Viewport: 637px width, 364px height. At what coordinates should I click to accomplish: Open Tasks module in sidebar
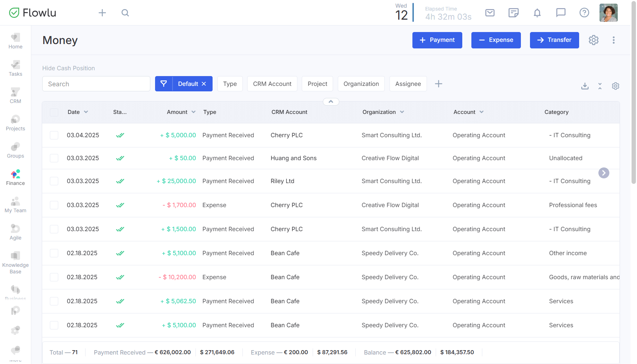15,68
